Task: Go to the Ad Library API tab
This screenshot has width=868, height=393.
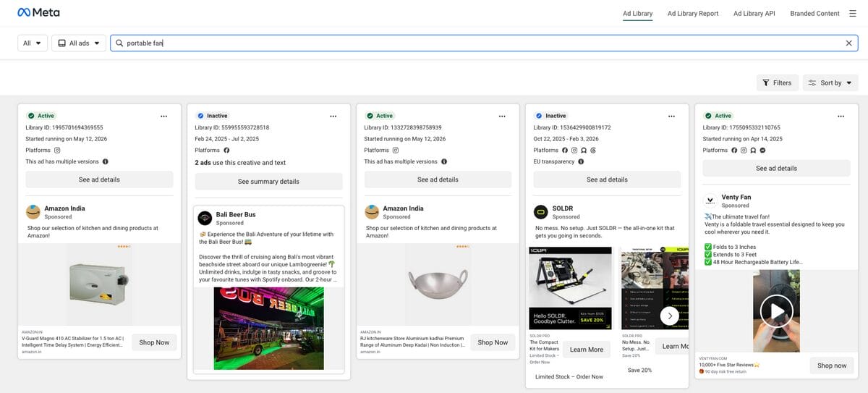Action: (x=754, y=13)
